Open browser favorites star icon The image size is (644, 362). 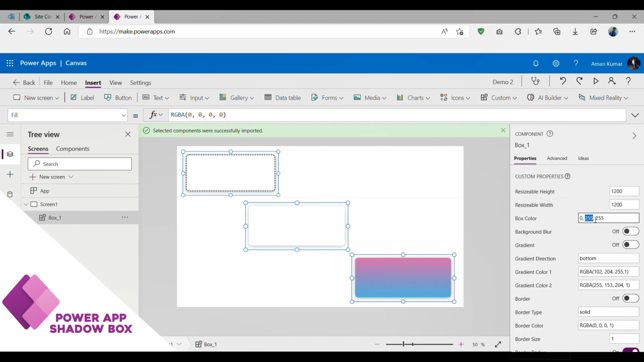538,31
